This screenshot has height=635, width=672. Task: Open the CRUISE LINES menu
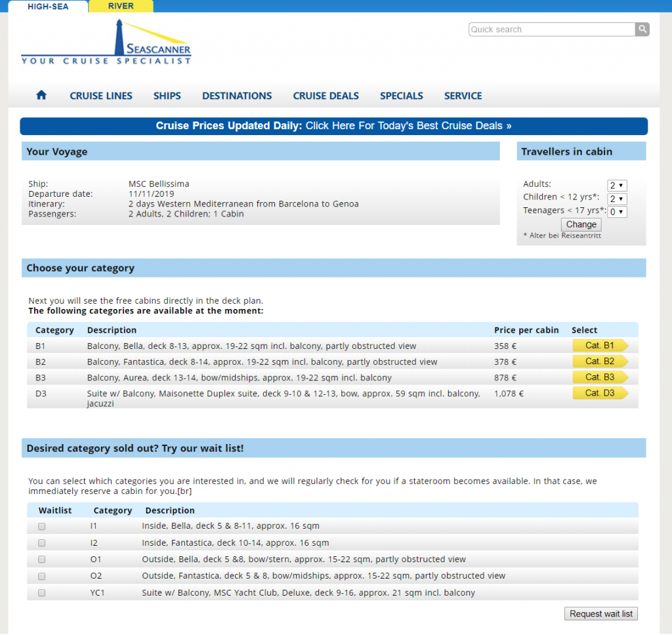point(101,96)
